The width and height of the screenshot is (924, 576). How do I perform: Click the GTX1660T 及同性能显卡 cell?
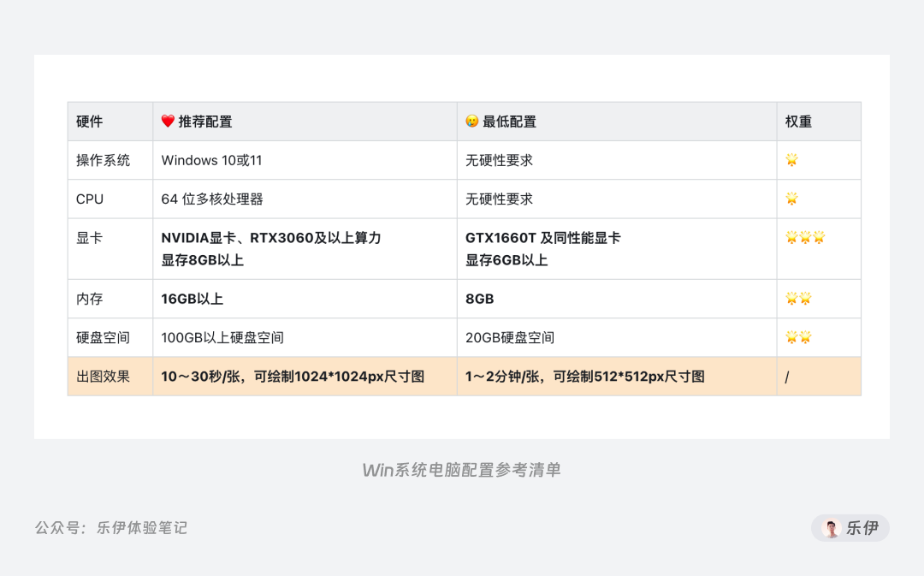[x=542, y=238]
